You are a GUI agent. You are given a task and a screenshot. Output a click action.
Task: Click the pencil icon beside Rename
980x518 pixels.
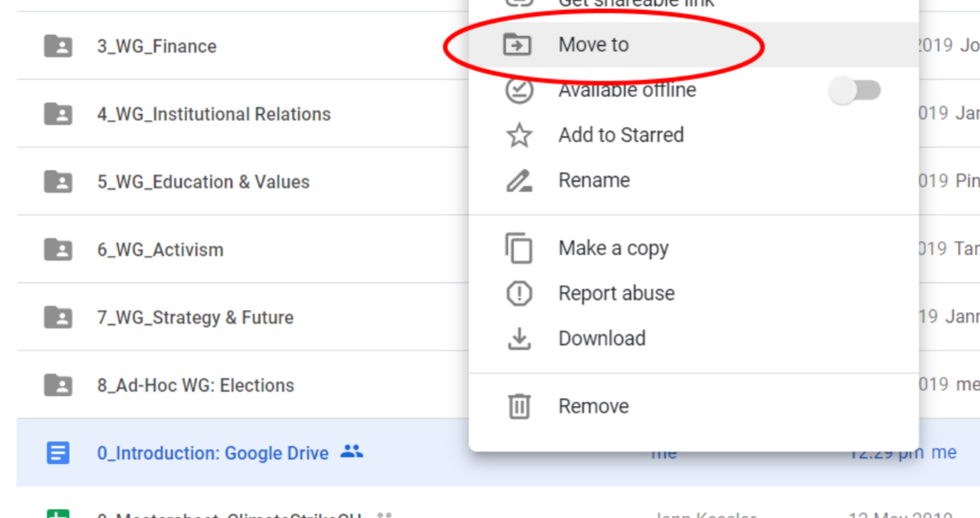(518, 181)
